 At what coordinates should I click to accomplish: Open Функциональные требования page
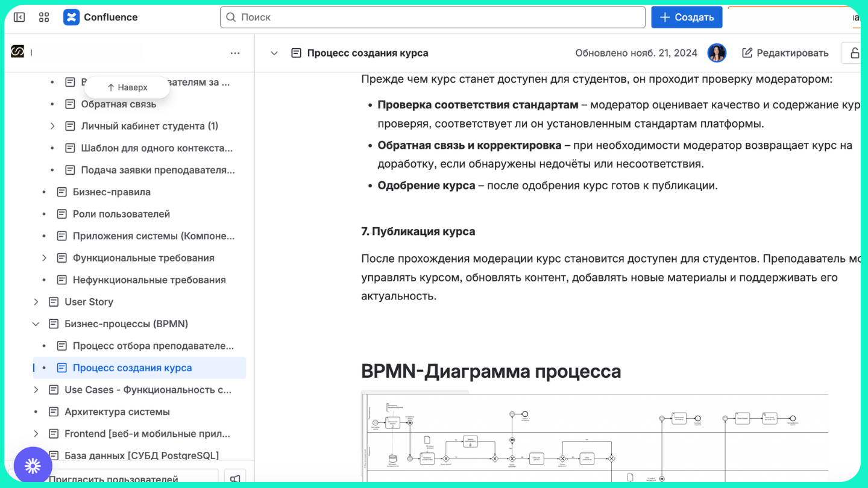(x=143, y=258)
